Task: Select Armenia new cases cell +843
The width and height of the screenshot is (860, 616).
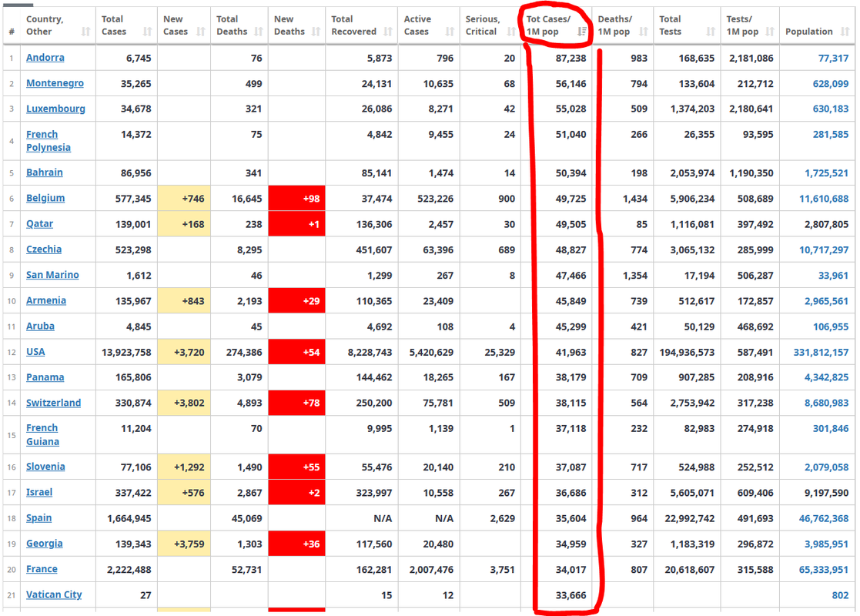Action: coord(184,301)
